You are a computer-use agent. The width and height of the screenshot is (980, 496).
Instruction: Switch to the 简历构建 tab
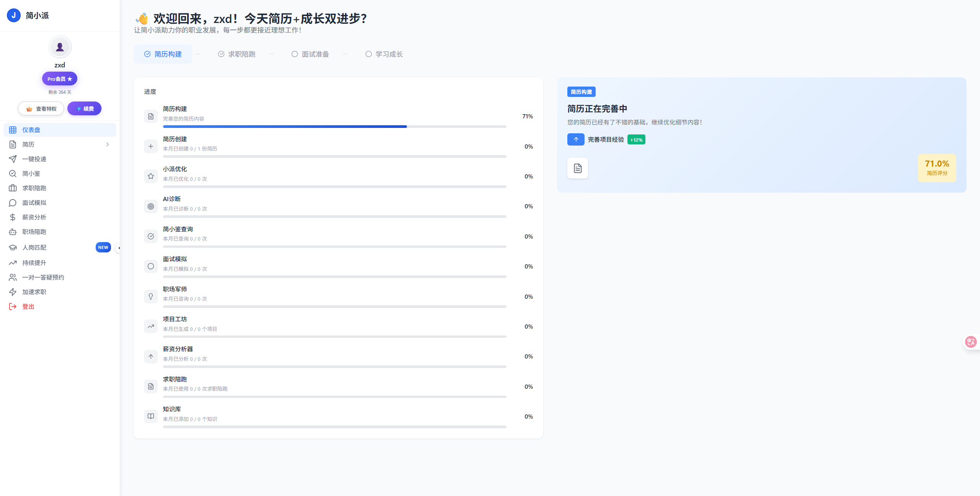tap(163, 54)
